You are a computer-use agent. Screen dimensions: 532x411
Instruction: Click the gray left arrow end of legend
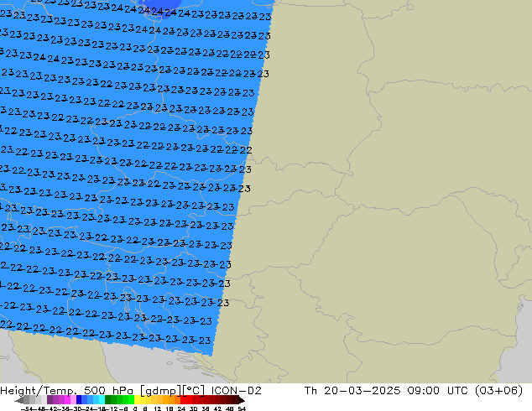(x=19, y=400)
